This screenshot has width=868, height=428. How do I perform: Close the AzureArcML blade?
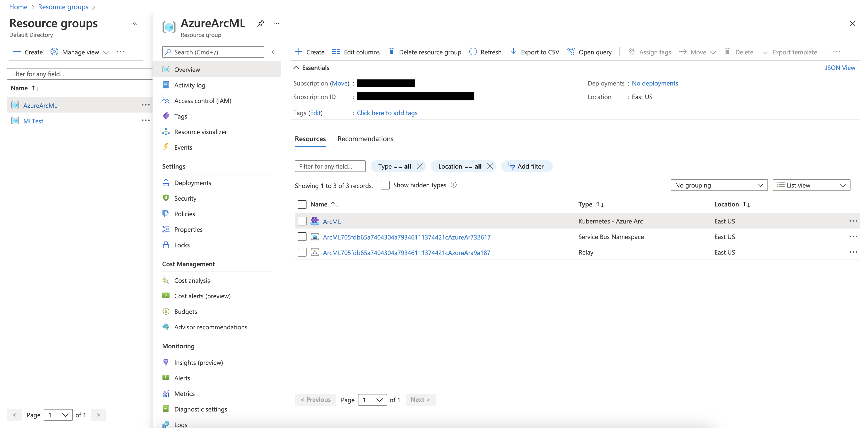coord(852,23)
